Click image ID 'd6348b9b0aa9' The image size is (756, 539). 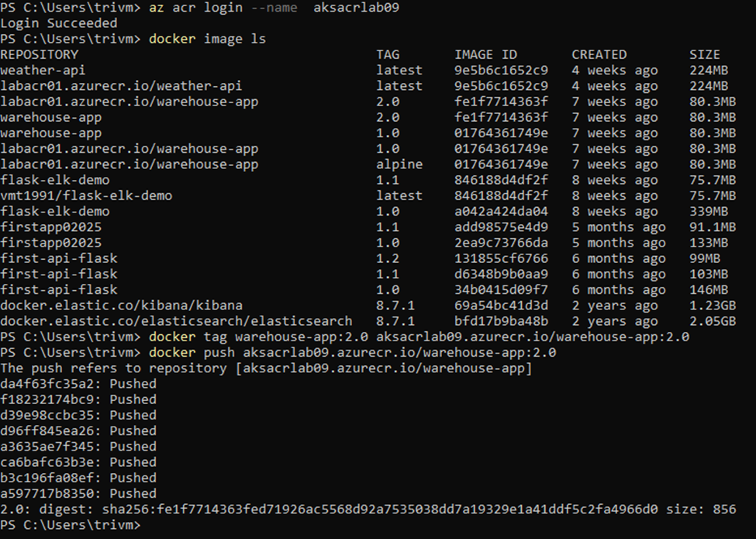point(501,274)
